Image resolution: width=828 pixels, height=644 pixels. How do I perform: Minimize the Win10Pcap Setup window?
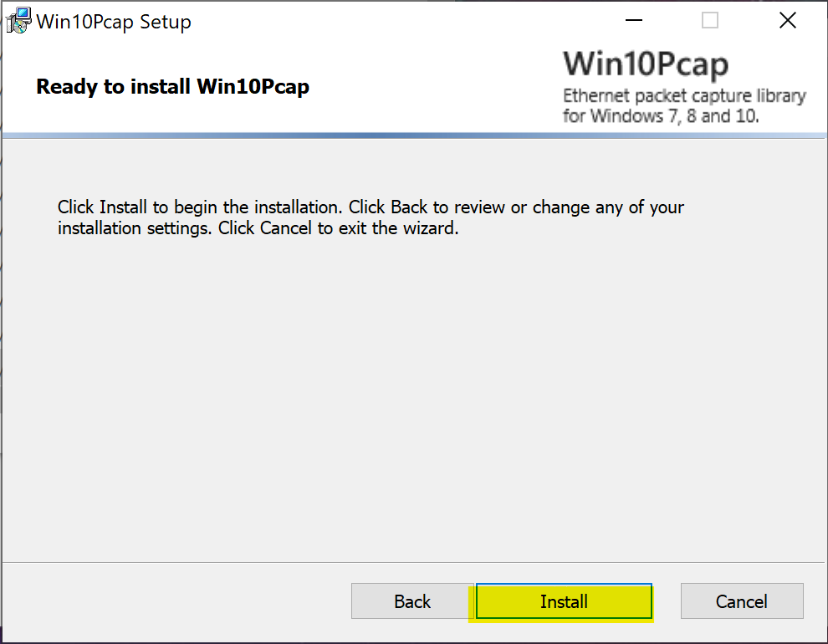(634, 21)
